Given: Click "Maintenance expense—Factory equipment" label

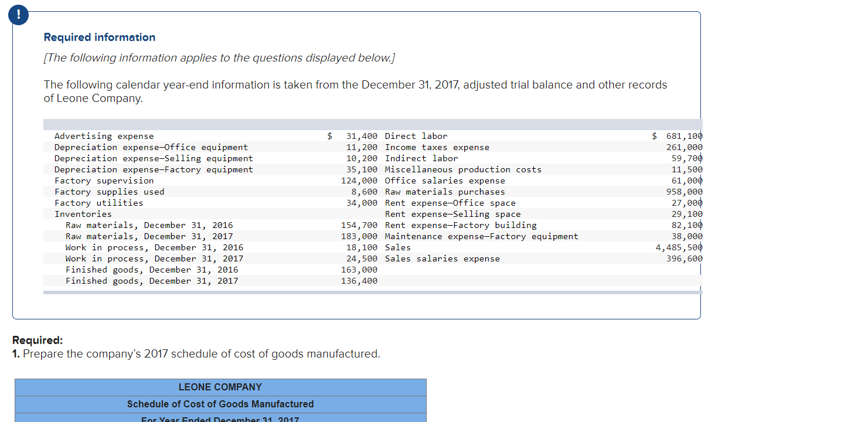Looking at the screenshot, I should 482,236.
